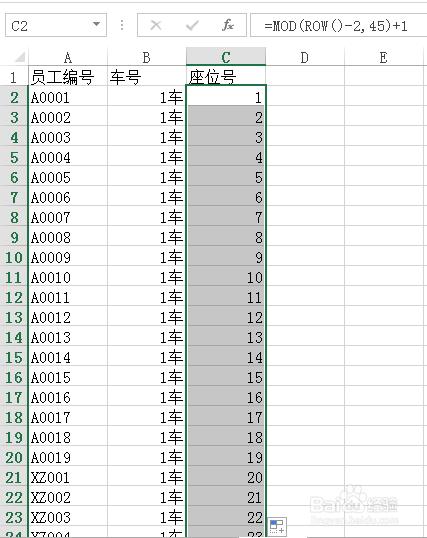Select cell containing A0008

68,237
